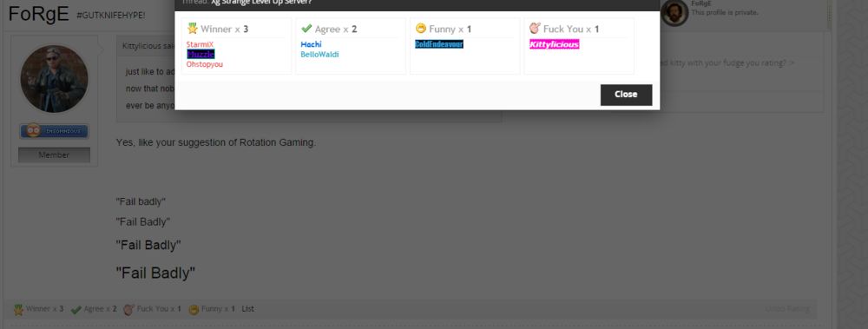Click the largest "Fail Badly" line
The height and width of the screenshot is (329, 868).
tap(155, 273)
